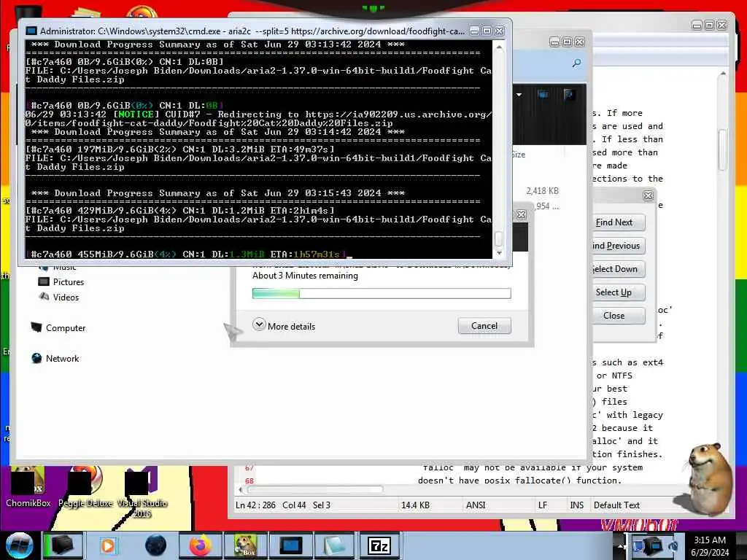Click the Sel 3 status entry
Image resolution: width=747 pixels, height=560 pixels.
pyautogui.click(x=322, y=505)
